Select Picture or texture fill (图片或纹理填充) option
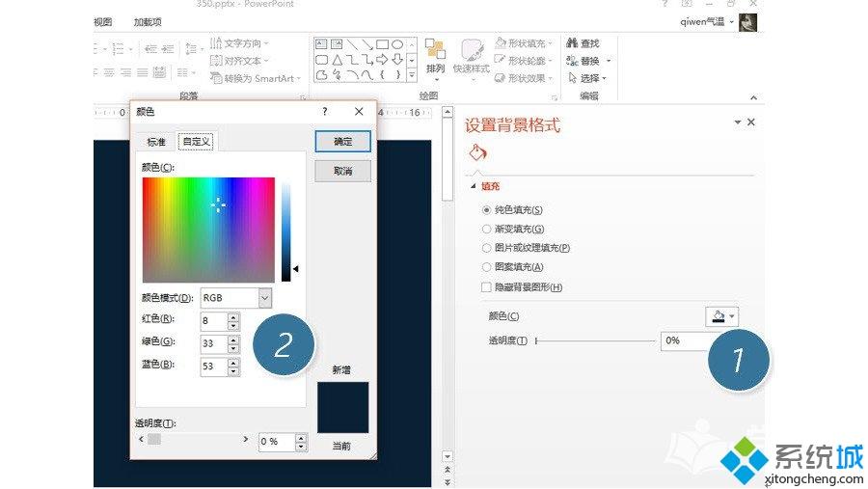 tap(487, 248)
